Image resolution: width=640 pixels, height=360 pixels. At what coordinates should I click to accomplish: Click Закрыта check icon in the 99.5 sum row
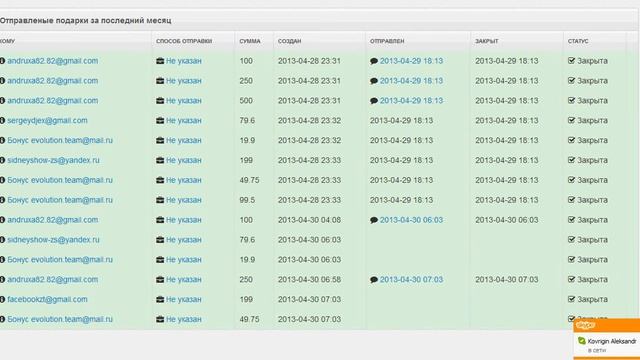(x=571, y=200)
